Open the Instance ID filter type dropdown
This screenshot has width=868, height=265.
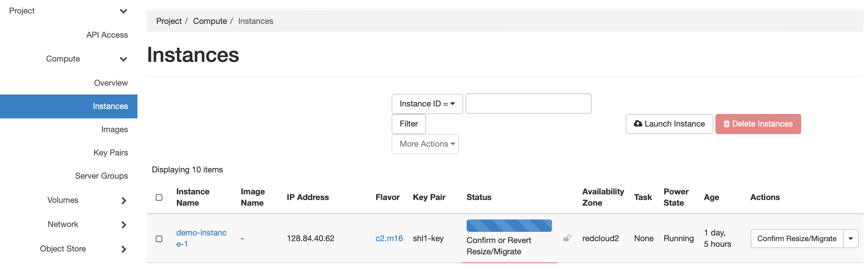[427, 104]
